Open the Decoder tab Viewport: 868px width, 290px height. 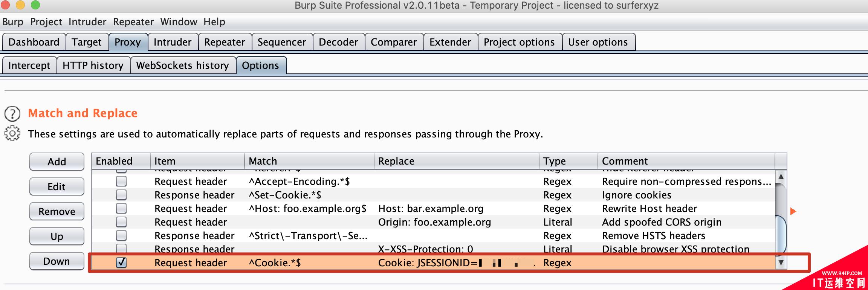[x=338, y=42]
